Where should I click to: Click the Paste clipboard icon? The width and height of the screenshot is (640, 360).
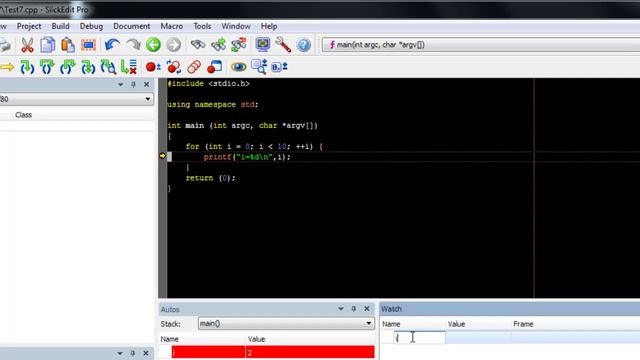point(68,45)
